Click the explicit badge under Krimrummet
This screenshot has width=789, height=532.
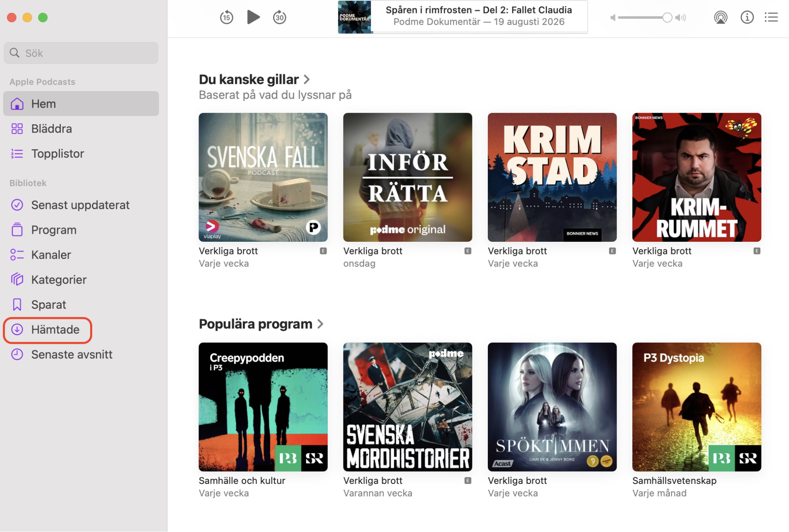point(757,251)
